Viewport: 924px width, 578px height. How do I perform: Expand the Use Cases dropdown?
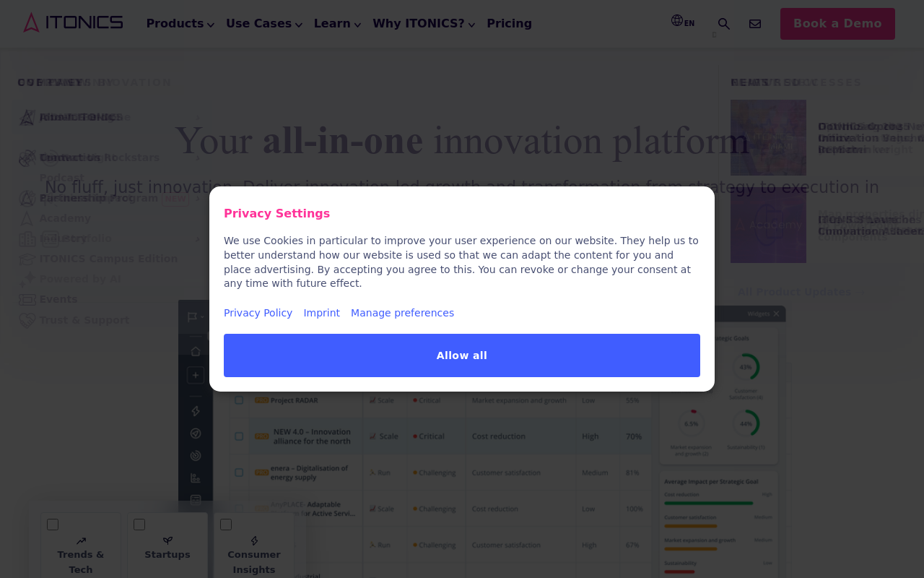(264, 24)
